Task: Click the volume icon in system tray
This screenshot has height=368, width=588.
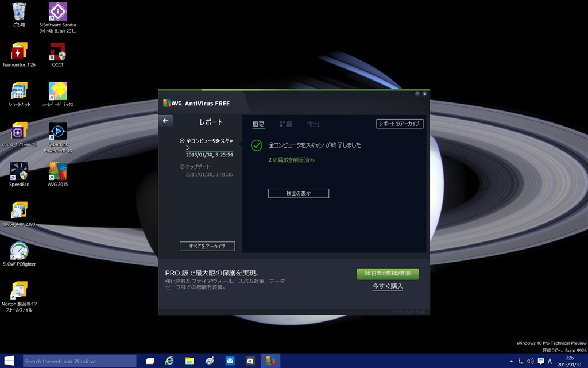Action: click(x=530, y=361)
